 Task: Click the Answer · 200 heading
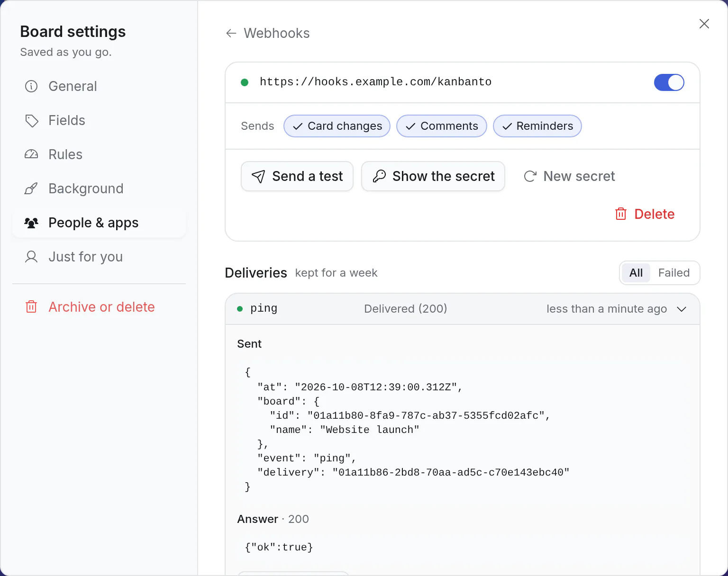coord(273,519)
